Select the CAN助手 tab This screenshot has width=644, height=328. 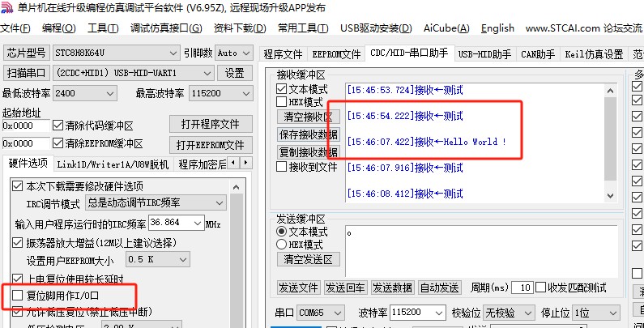point(538,53)
